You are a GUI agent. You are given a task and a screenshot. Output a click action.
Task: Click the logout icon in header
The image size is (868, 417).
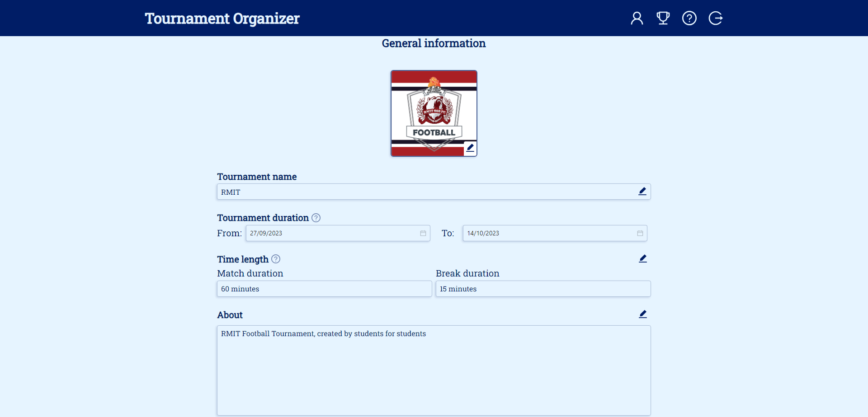pyautogui.click(x=716, y=18)
